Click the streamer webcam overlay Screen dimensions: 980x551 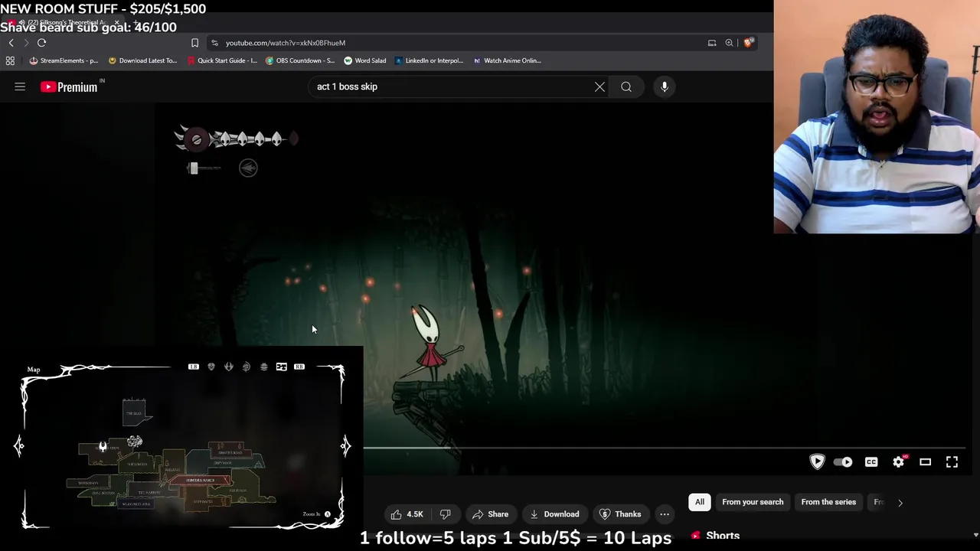(x=877, y=116)
